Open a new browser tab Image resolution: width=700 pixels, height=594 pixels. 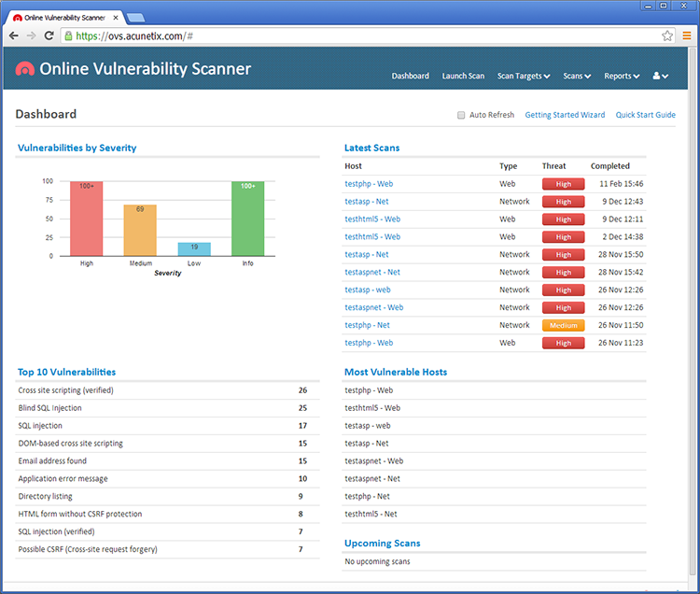click(135, 18)
